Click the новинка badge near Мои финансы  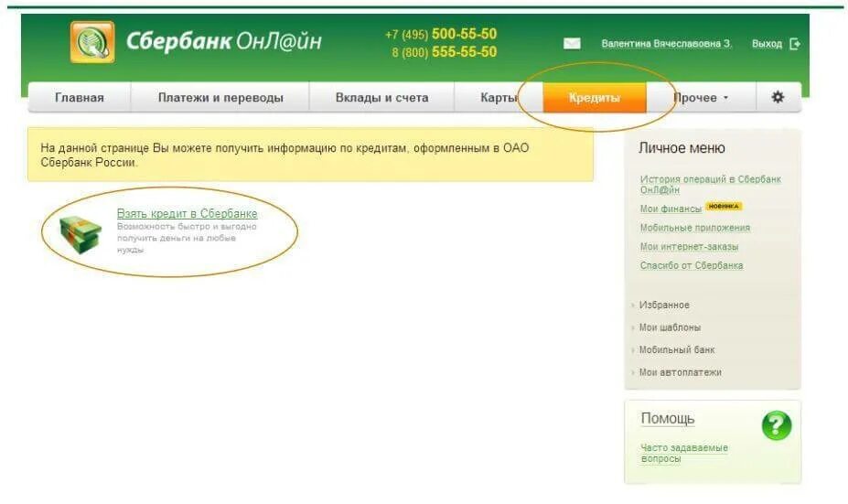pyautogui.click(x=724, y=206)
